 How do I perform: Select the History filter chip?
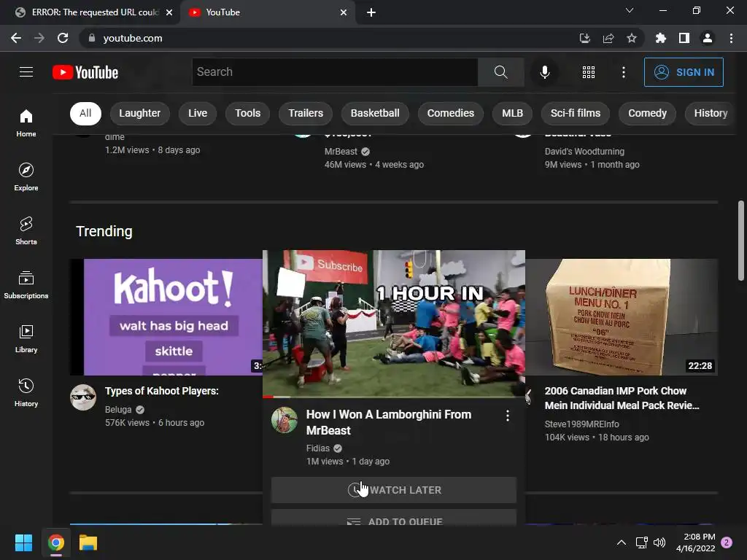711,113
